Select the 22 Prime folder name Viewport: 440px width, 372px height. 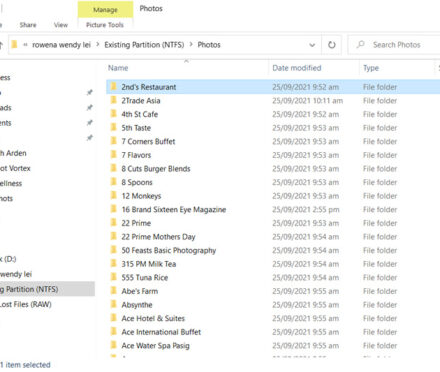(x=136, y=223)
